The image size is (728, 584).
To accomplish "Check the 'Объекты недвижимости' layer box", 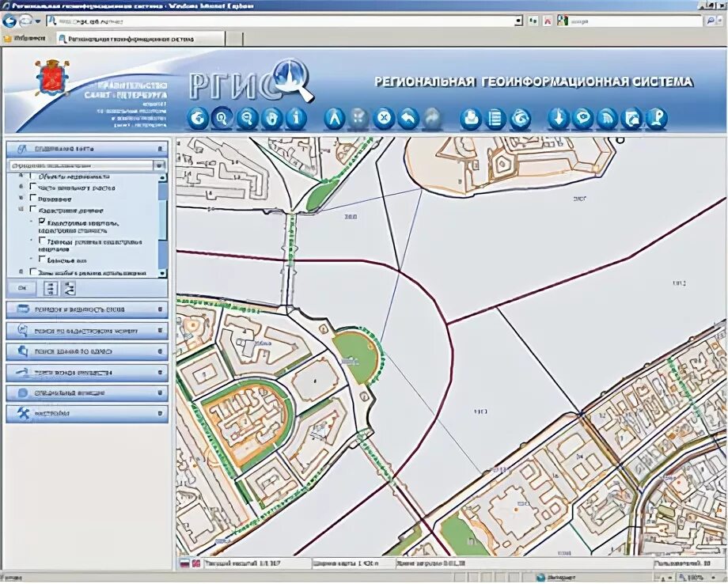I will click(x=32, y=176).
